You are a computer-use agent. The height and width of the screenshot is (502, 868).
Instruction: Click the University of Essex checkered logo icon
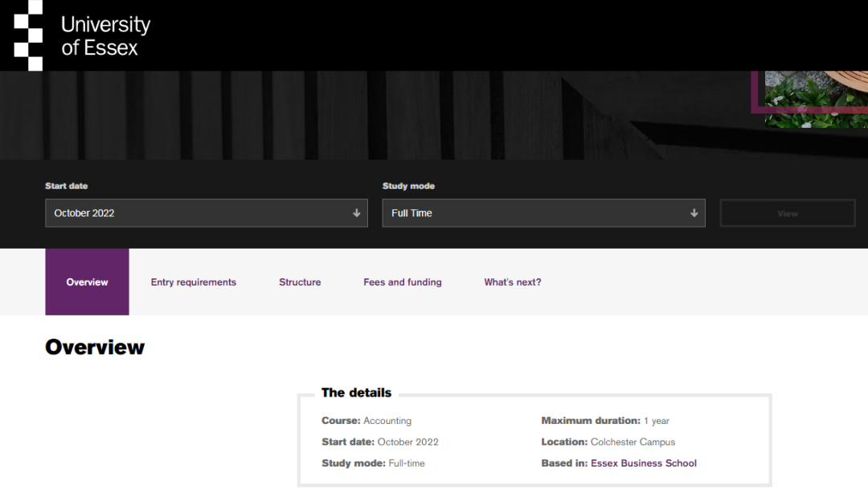coord(28,35)
